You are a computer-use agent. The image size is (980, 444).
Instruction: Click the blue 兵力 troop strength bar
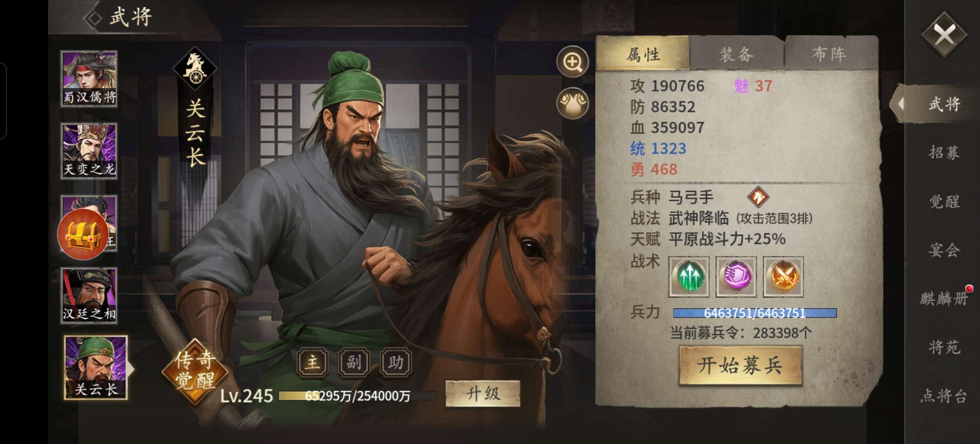[755, 313]
